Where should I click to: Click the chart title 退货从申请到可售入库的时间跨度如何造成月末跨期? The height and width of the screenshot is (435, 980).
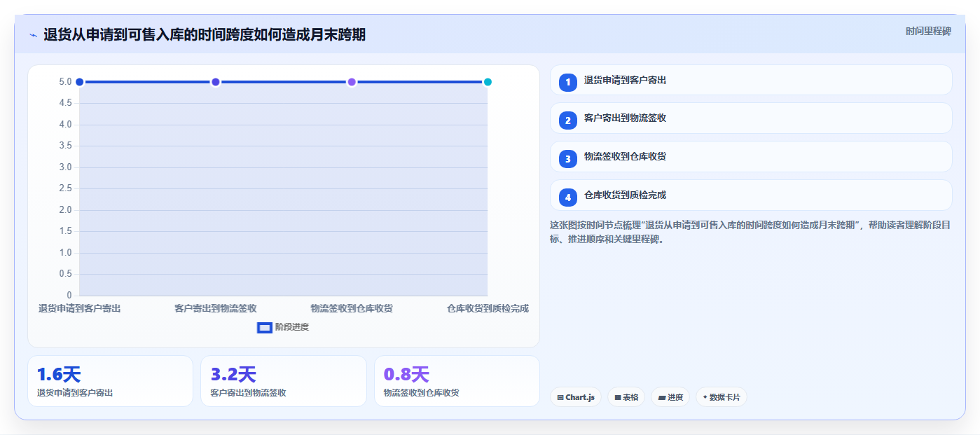(205, 35)
